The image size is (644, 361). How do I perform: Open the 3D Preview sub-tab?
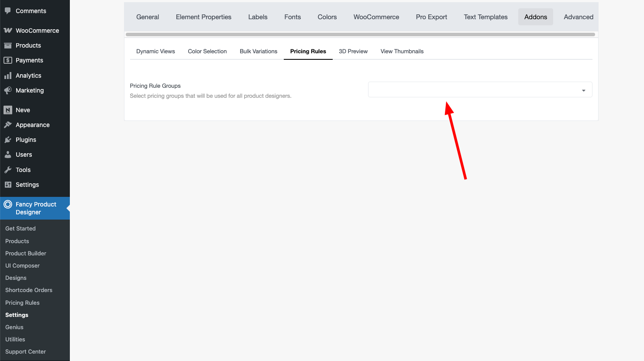[x=353, y=52]
